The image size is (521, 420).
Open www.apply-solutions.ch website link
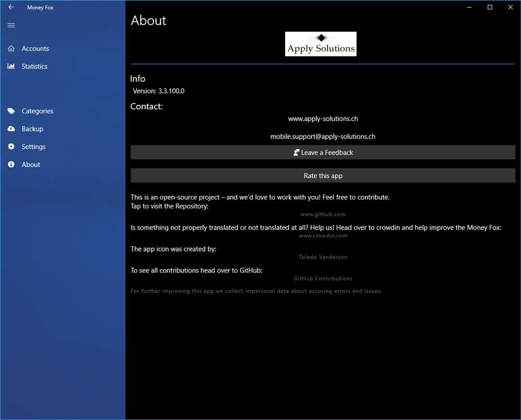(x=323, y=119)
